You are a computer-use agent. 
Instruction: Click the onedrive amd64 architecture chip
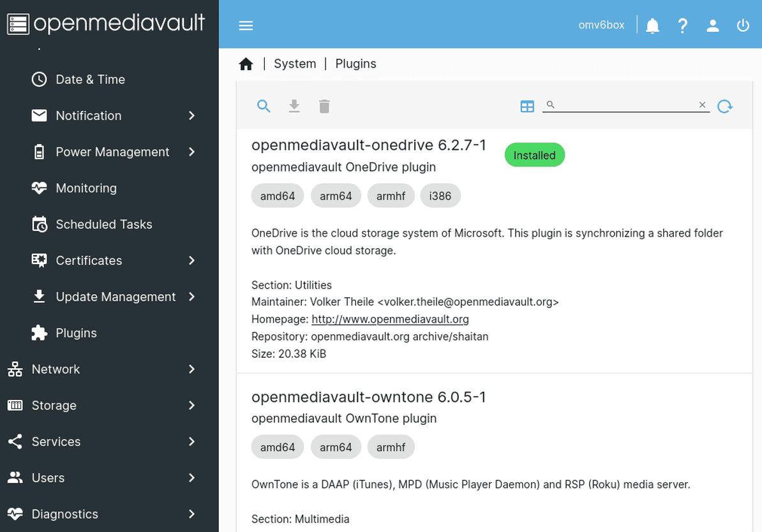(278, 196)
